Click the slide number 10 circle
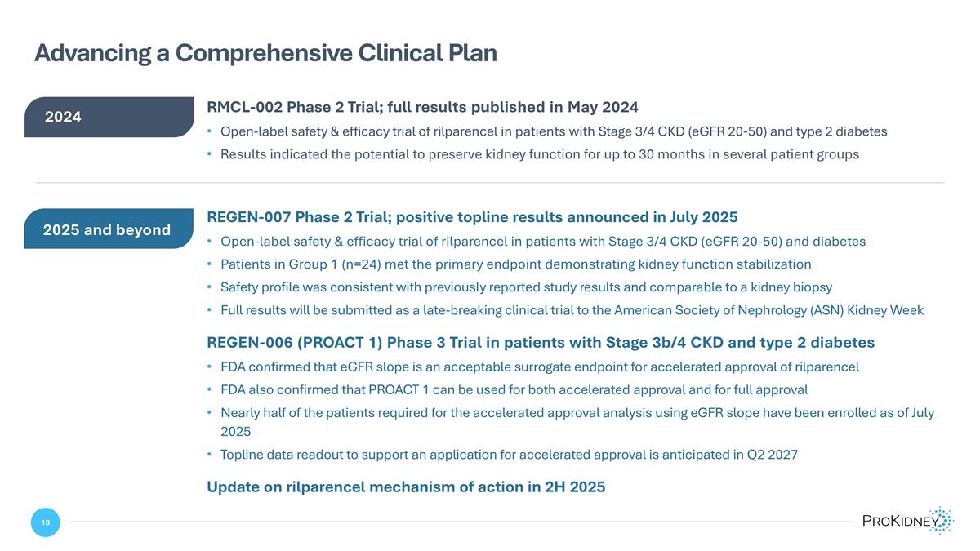 (x=46, y=522)
